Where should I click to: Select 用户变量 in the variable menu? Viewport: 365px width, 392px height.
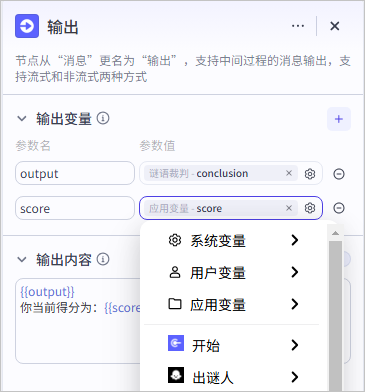point(233,272)
